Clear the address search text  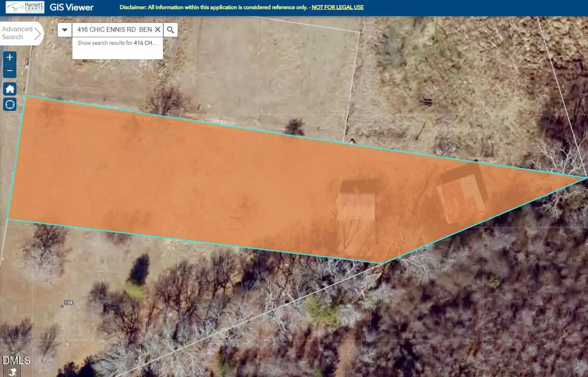point(157,30)
